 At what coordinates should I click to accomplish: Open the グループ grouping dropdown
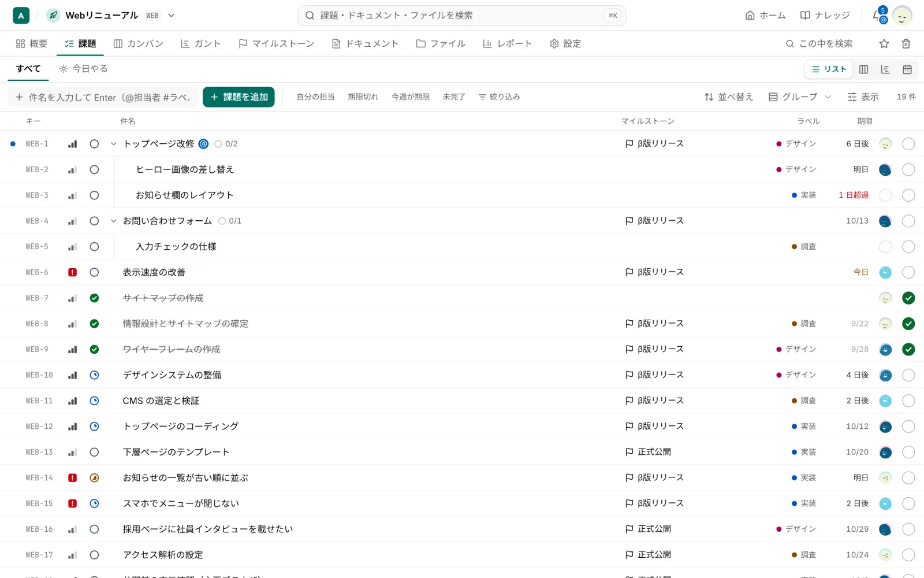tap(799, 97)
